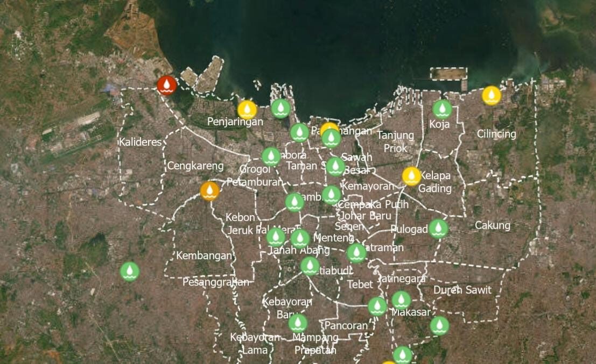Select the green marker above Mampang Prapatan
This screenshot has height=364, width=596.
click(x=298, y=323)
